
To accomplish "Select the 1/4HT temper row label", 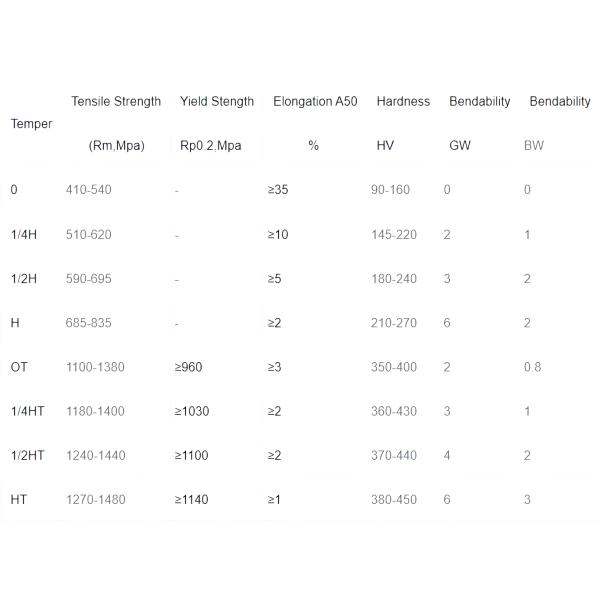I will tap(29, 411).
